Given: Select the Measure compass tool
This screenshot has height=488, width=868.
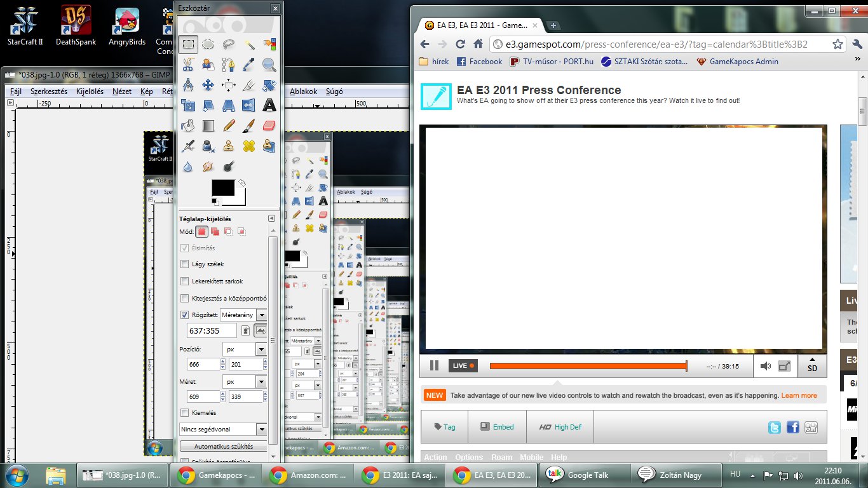Looking at the screenshot, I should pos(188,85).
